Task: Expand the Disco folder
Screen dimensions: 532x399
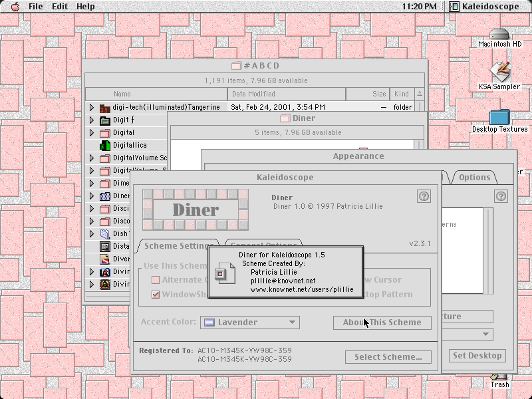Action: (x=92, y=221)
